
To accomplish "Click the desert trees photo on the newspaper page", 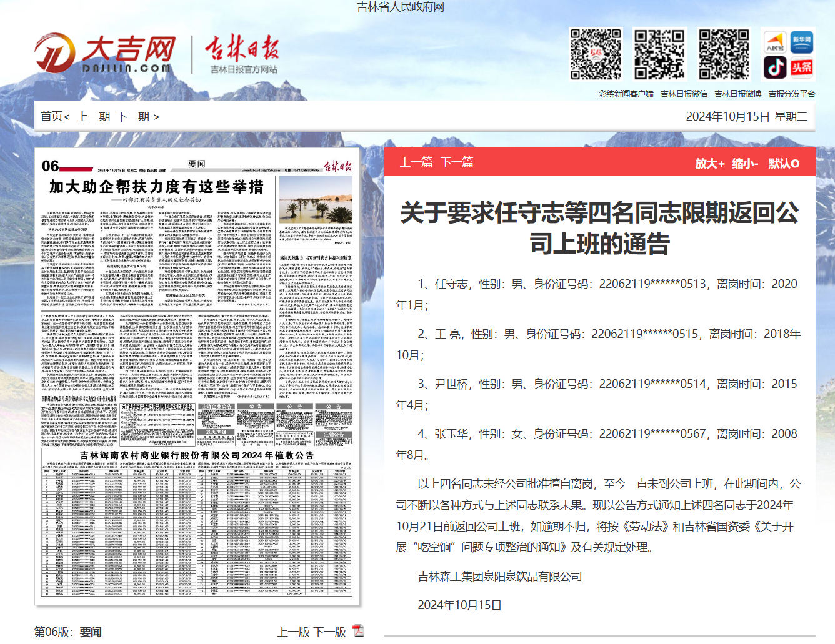I will [x=316, y=200].
